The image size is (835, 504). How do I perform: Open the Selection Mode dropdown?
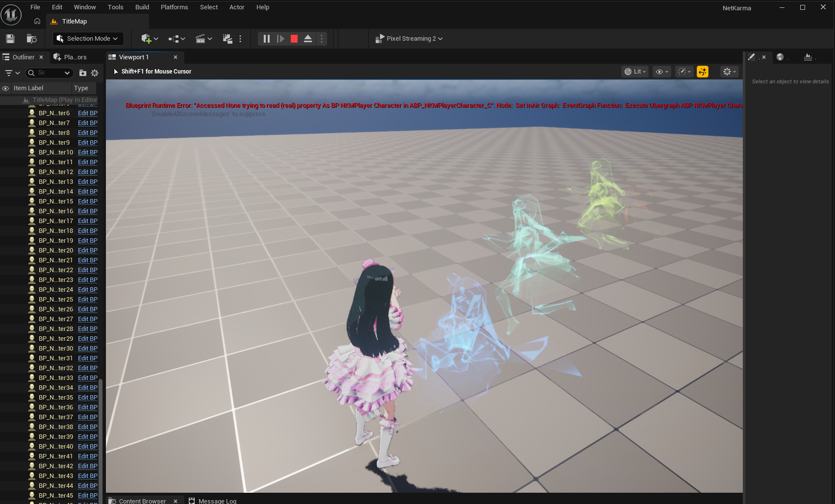88,39
